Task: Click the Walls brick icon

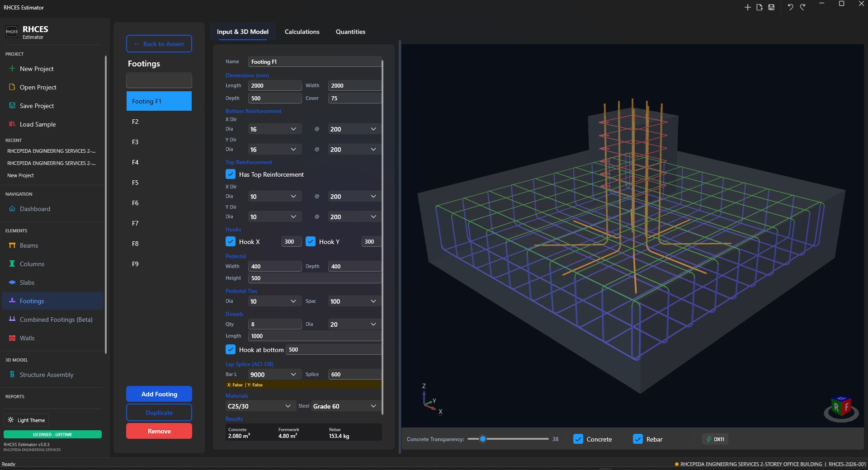Action: [x=12, y=338]
